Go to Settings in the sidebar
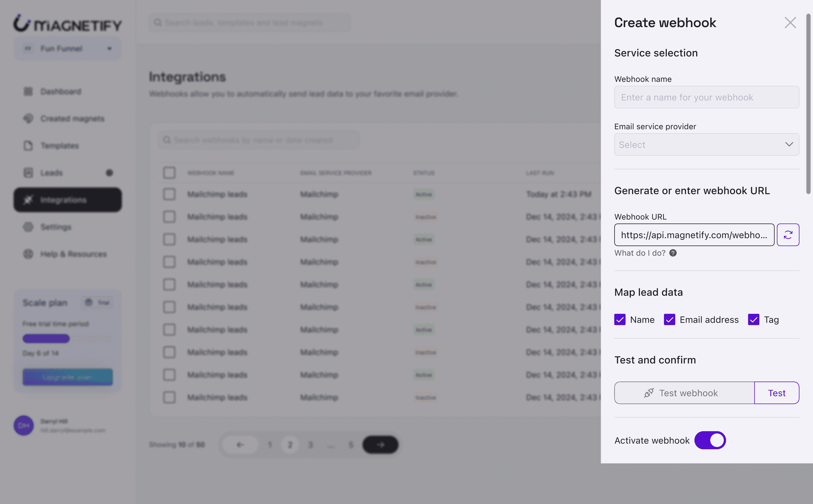Screen dimensions: 813x504 pyautogui.click(x=56, y=227)
